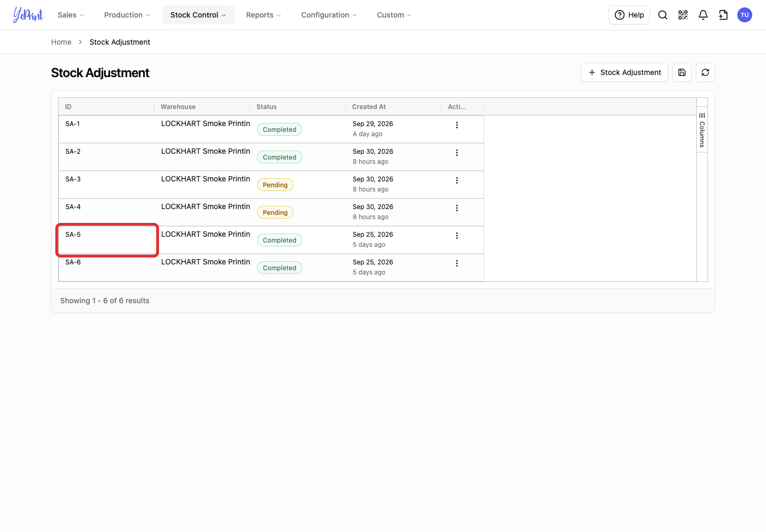Image resolution: width=766 pixels, height=532 pixels.
Task: Sort by the Status column header
Action: [298, 107]
